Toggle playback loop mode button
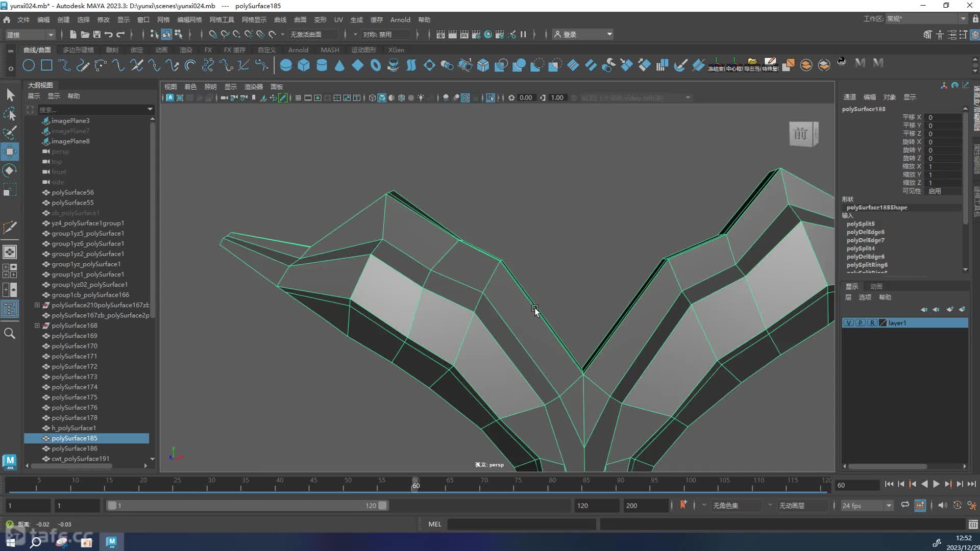The height and width of the screenshot is (551, 980). coord(905,505)
